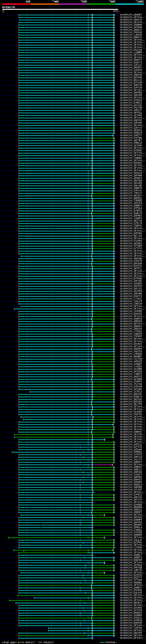This screenshot has height=644, width=146.
Task: Click the red 20% identity legend bar
Action: click(16, 4)
